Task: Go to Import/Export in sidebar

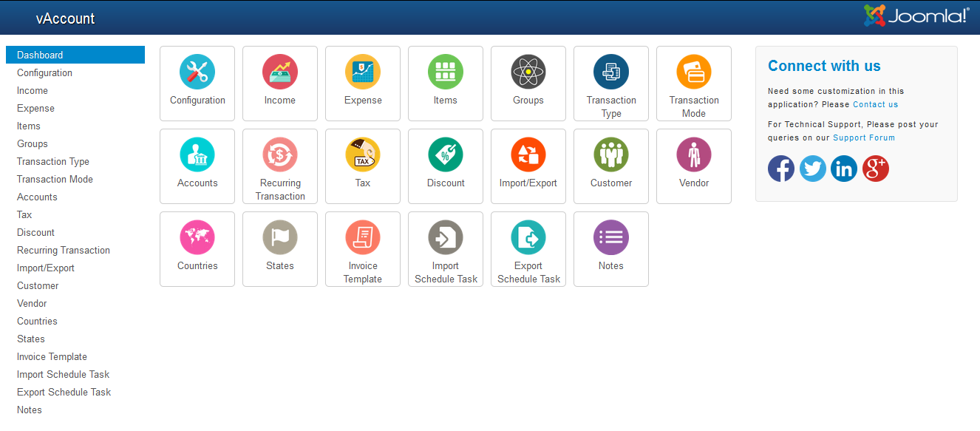Action: point(75,268)
